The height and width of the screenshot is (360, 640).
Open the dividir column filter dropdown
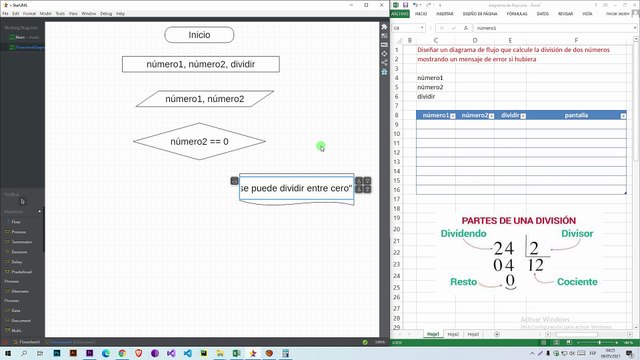(523, 116)
